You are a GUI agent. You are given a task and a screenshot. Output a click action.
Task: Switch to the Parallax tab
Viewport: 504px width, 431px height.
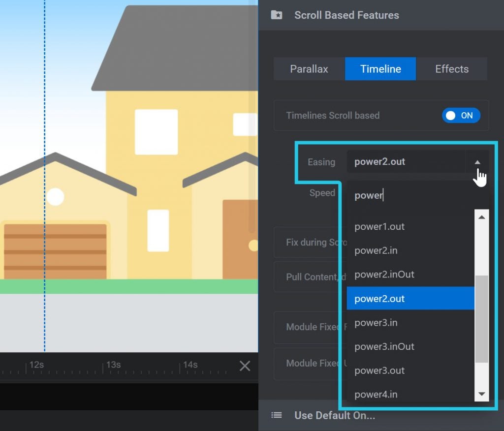point(309,69)
